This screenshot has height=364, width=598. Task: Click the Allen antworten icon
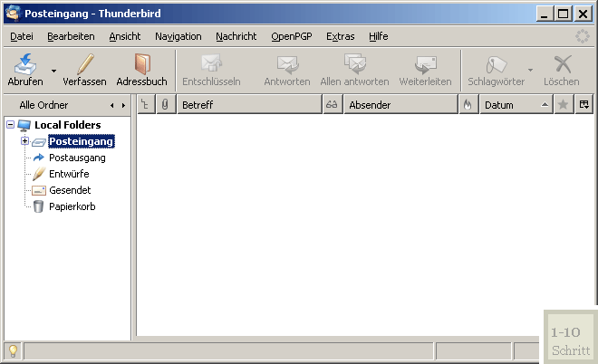click(354, 64)
